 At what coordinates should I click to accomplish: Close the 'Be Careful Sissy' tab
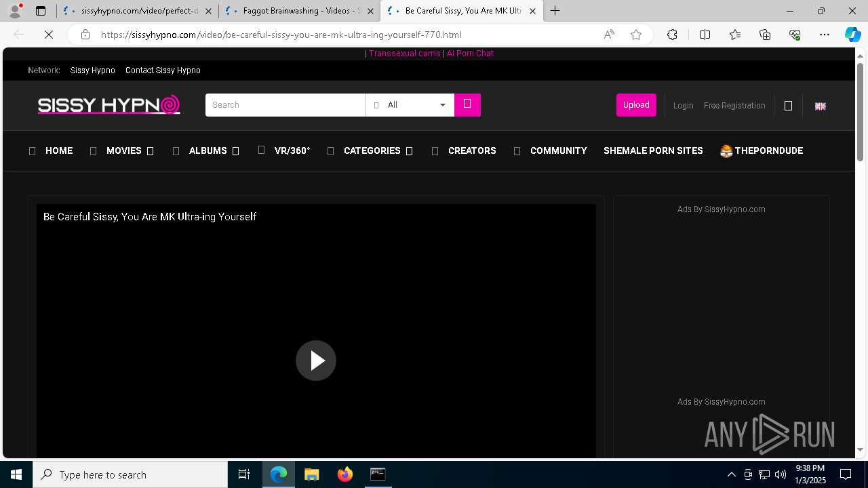pyautogui.click(x=532, y=11)
